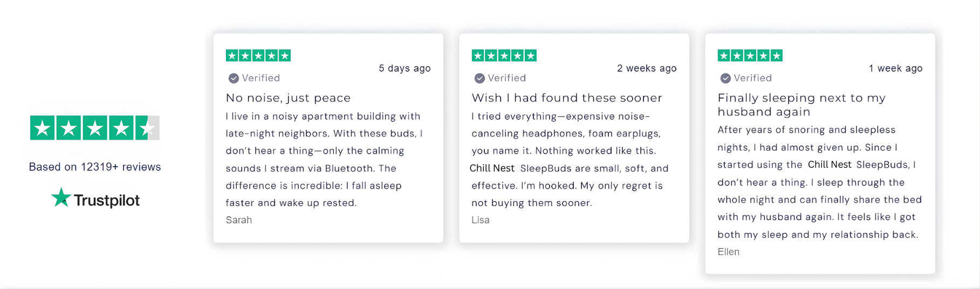Click the Trustpilot logo
The image size is (980, 289).
pos(95,199)
